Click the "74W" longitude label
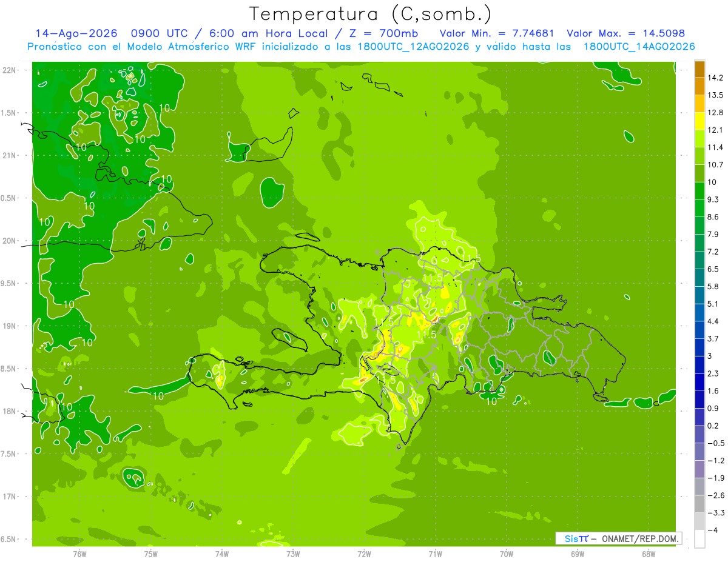 [222, 554]
